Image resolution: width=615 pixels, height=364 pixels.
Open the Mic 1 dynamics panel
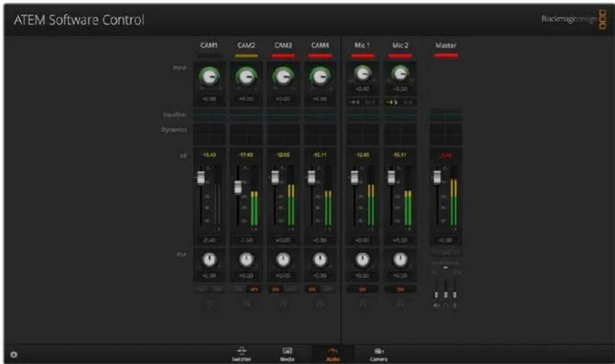click(x=363, y=134)
